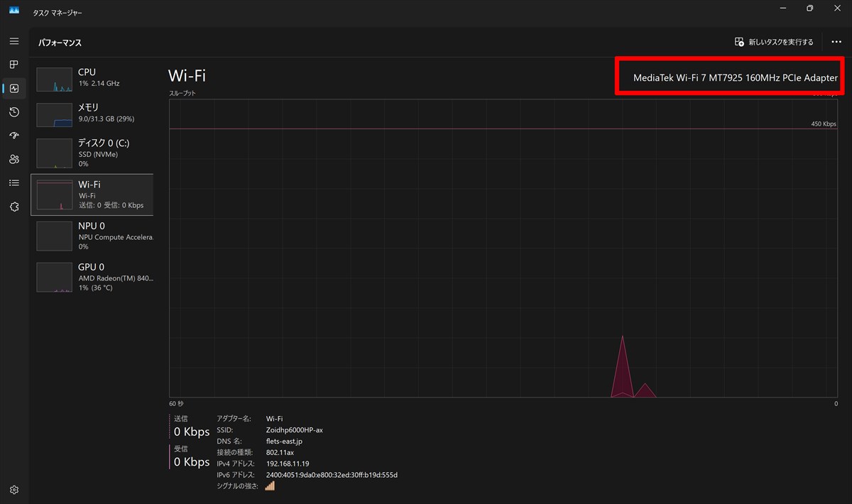Click the IPv6 address value
This screenshot has width=852, height=504.
click(x=332, y=475)
